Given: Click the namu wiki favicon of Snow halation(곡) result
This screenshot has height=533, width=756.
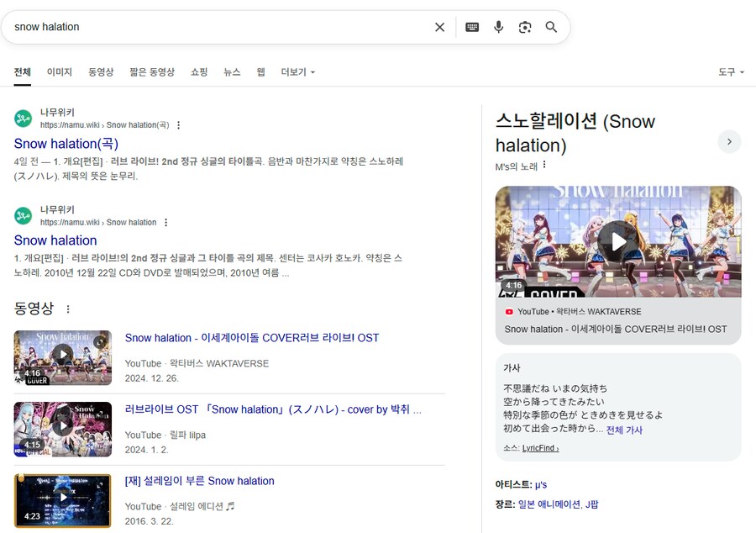Looking at the screenshot, I should [x=24, y=119].
